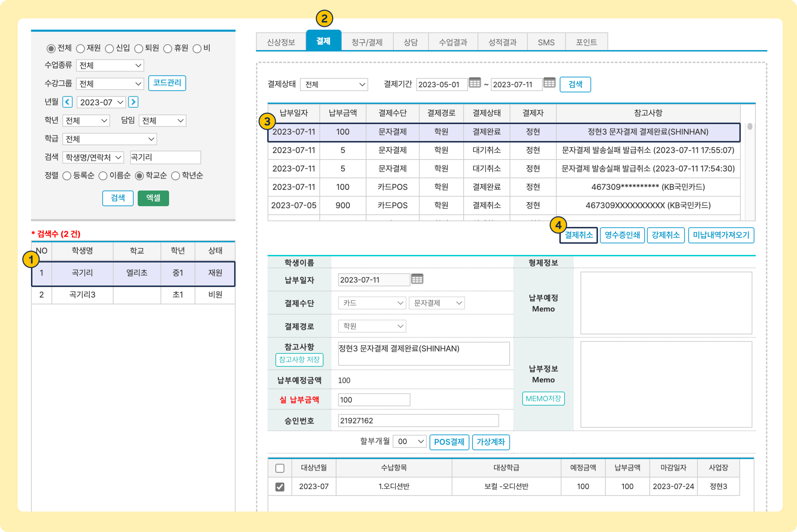The height and width of the screenshot is (532, 797).
Task: Select student row 곡기리3
Action: [83, 295]
